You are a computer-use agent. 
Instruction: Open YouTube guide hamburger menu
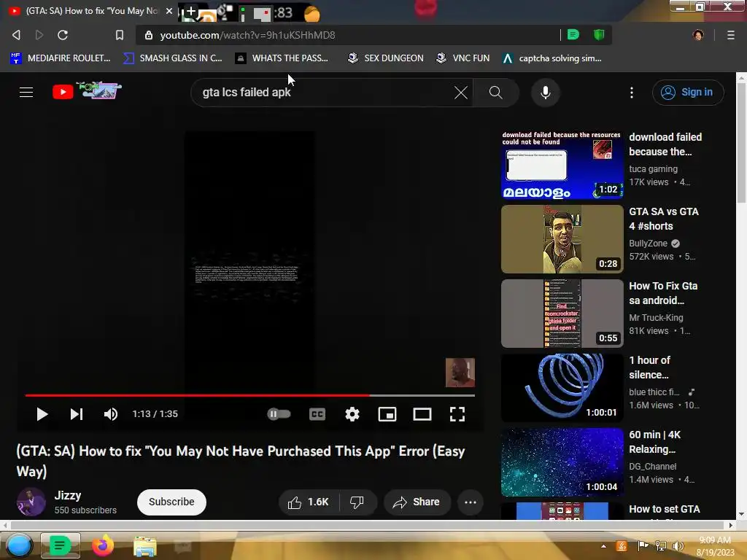[x=26, y=92]
